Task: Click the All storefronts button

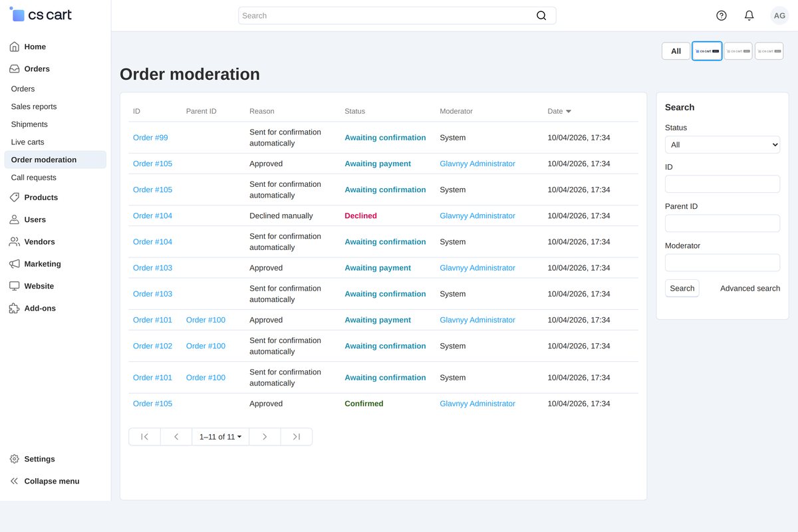Action: pyautogui.click(x=676, y=51)
